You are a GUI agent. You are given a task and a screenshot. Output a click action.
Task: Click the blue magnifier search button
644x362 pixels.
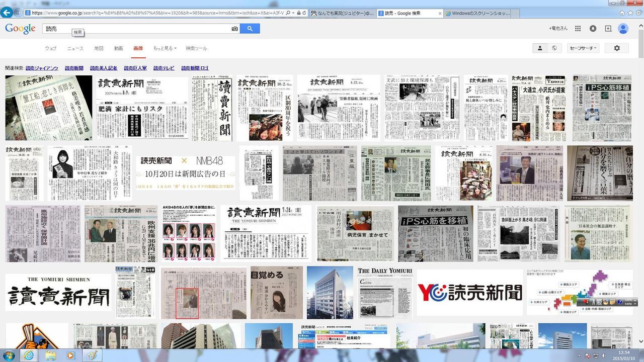pyautogui.click(x=250, y=29)
